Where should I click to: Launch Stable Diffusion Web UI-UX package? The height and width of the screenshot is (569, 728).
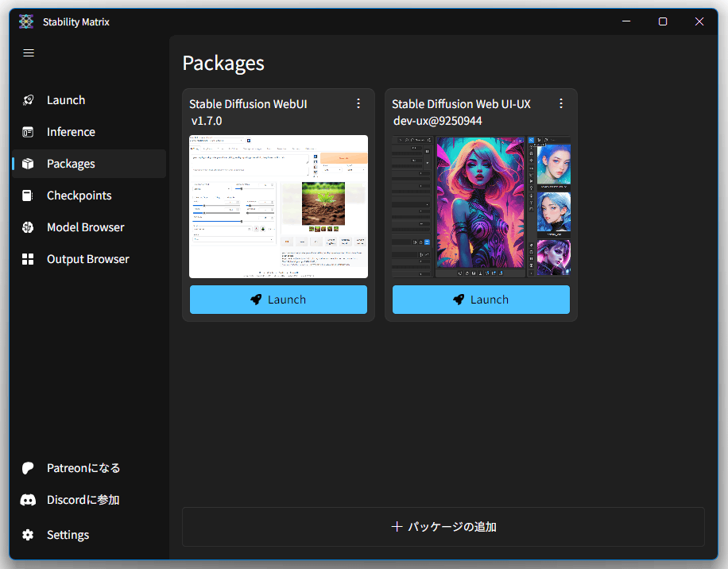[x=481, y=300]
